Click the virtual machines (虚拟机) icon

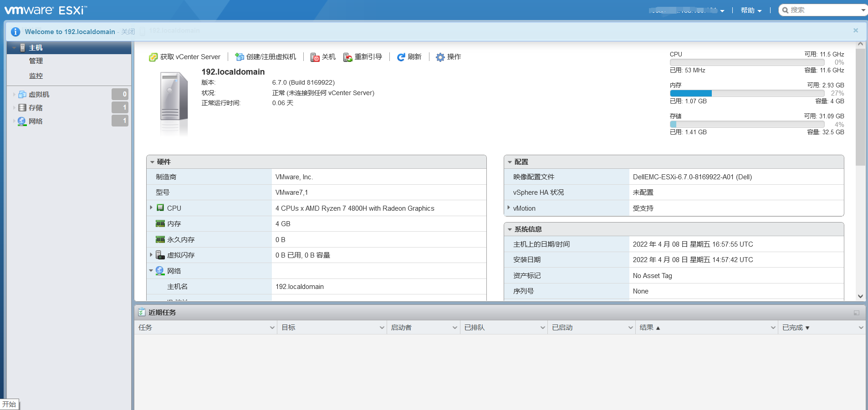click(22, 95)
